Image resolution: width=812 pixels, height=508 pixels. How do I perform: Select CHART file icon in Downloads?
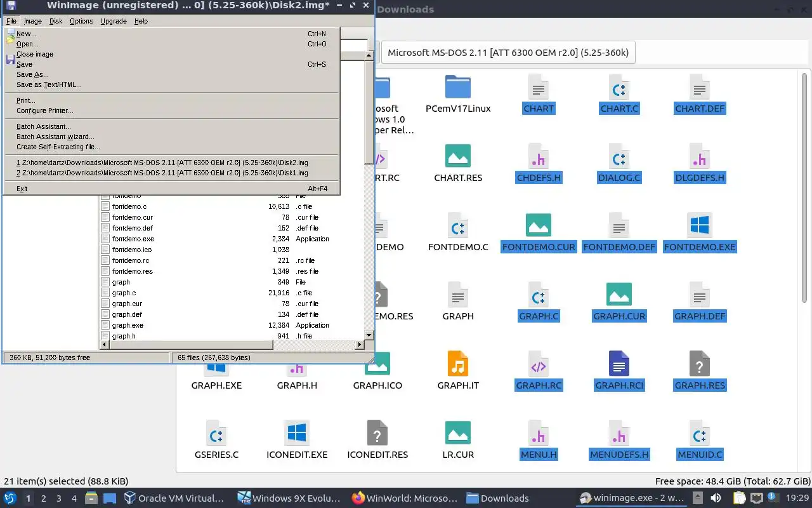(x=539, y=95)
